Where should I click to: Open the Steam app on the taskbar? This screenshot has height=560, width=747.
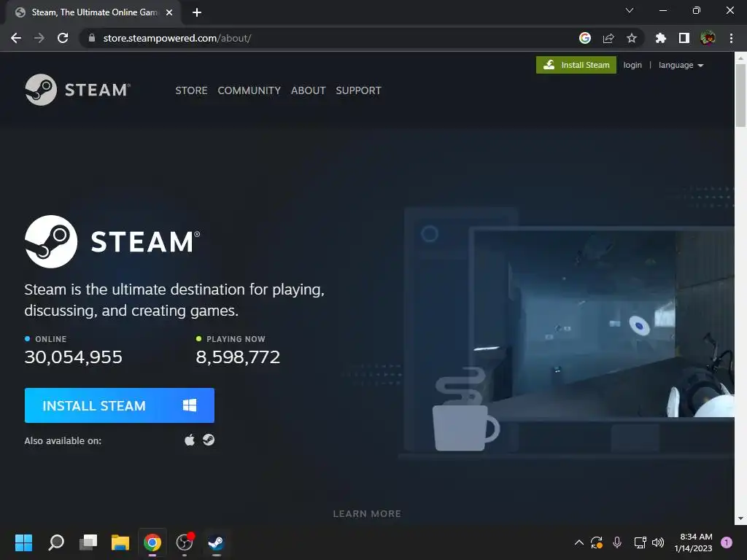click(216, 542)
